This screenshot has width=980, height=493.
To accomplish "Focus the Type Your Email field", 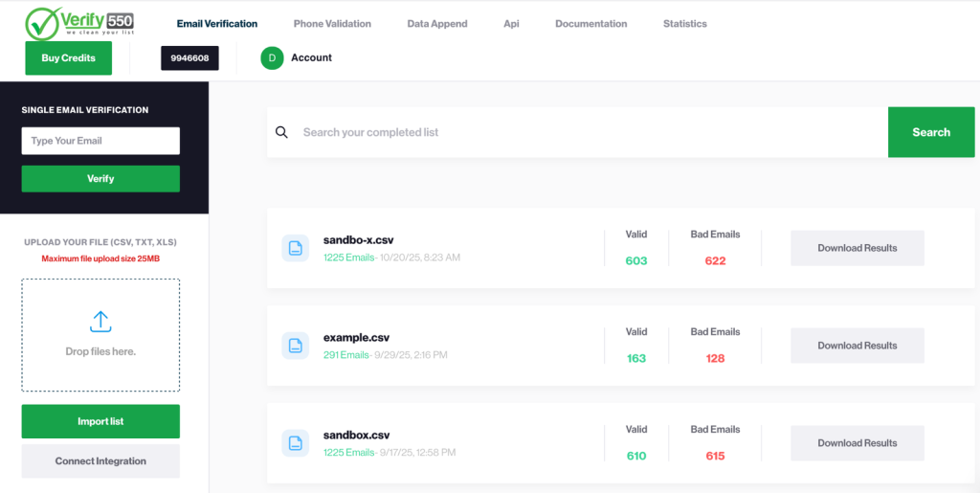I will tap(100, 141).
